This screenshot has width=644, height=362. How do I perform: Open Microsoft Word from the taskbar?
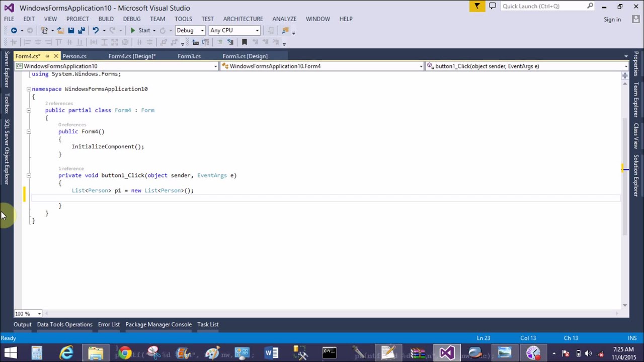pos(271,353)
